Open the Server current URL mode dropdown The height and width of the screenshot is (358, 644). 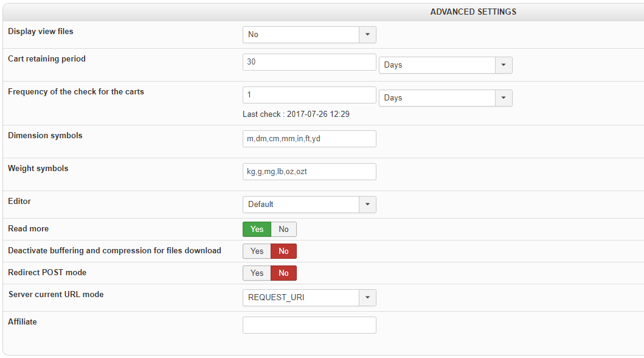[309, 298]
